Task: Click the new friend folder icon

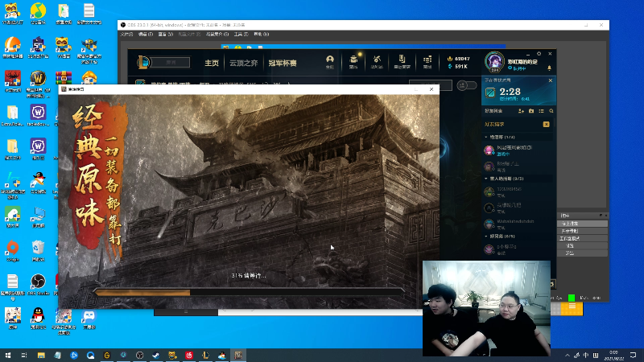Action: (531, 111)
